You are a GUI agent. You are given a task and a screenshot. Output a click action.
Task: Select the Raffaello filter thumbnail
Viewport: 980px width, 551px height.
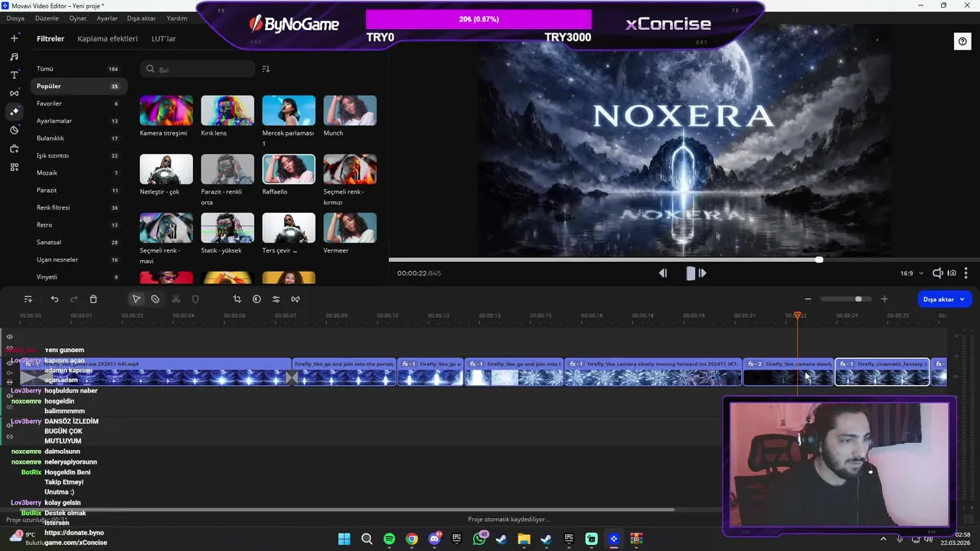[x=289, y=169]
